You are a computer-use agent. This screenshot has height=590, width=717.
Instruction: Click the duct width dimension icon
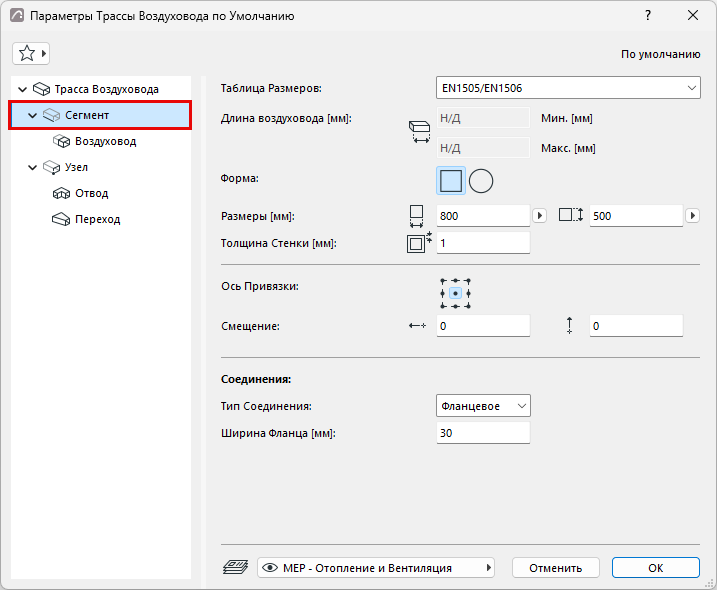pos(416,216)
